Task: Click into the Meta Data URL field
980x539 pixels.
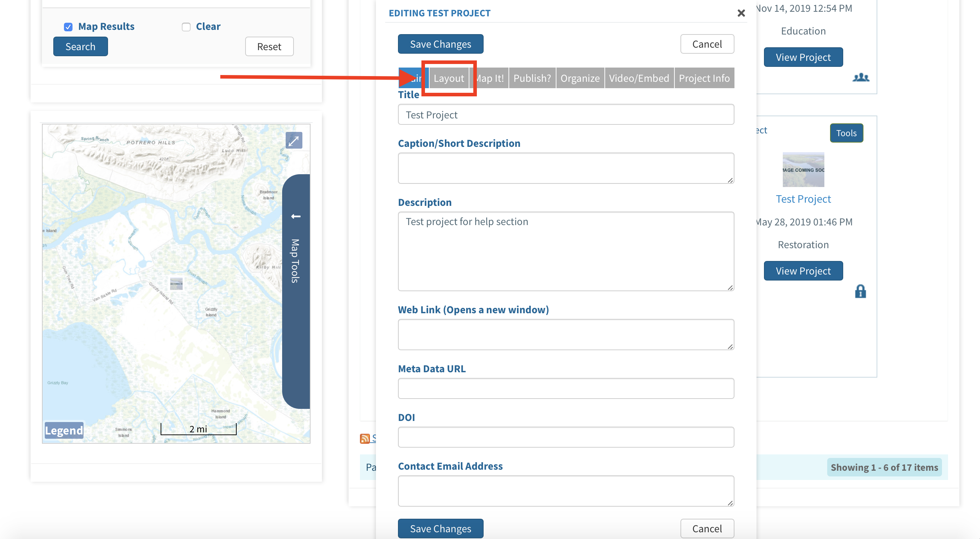Action: (566, 389)
